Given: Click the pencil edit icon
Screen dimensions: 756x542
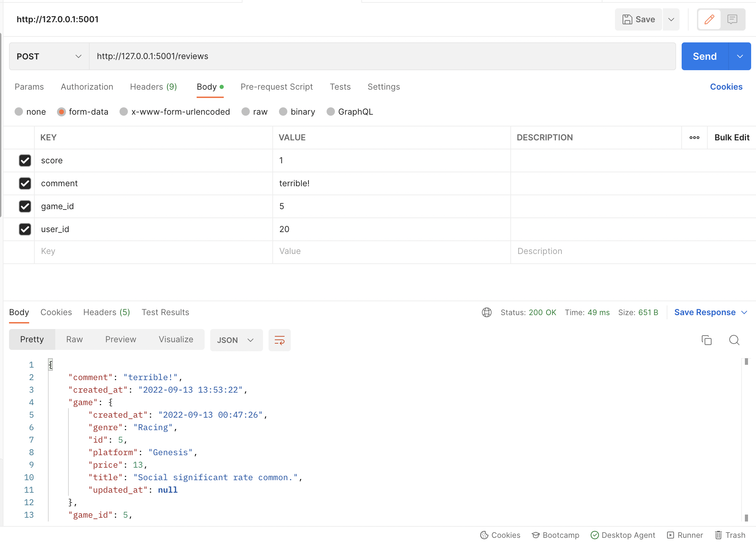Looking at the screenshot, I should (709, 19).
